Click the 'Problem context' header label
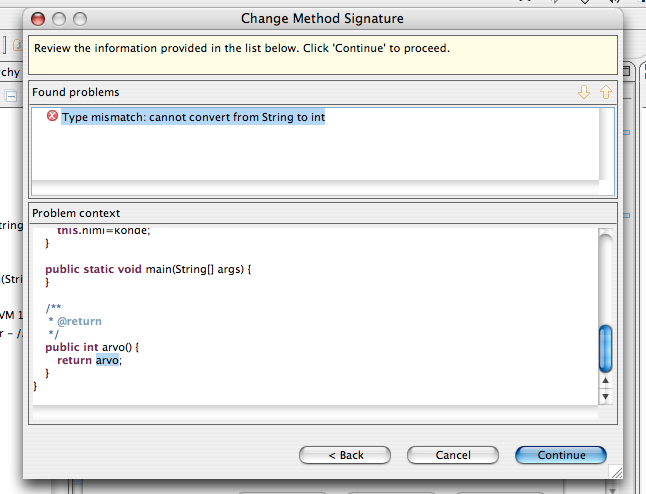646x494 pixels. pyautogui.click(x=76, y=213)
